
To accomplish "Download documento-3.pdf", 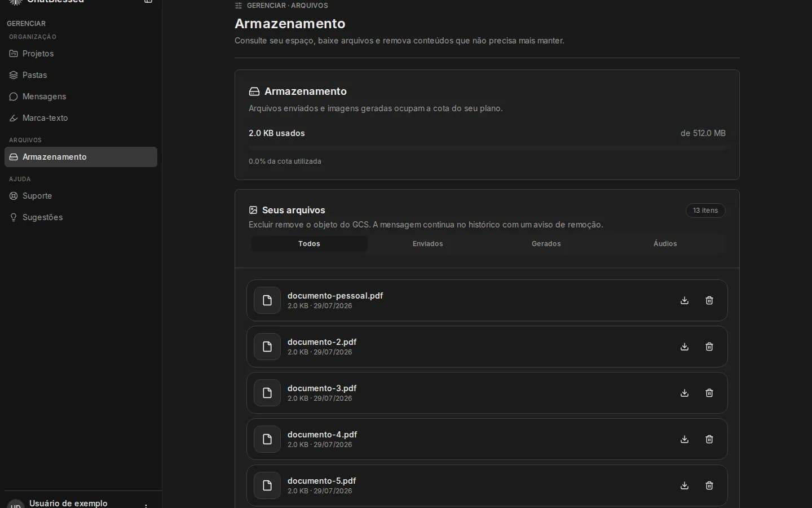I will (x=685, y=393).
